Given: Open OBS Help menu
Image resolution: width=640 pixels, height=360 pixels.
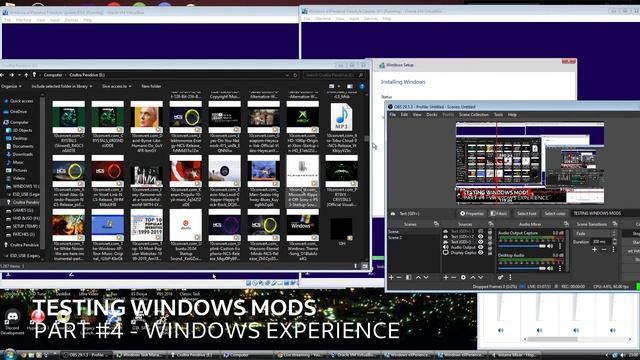Looking at the screenshot, I should (512, 115).
